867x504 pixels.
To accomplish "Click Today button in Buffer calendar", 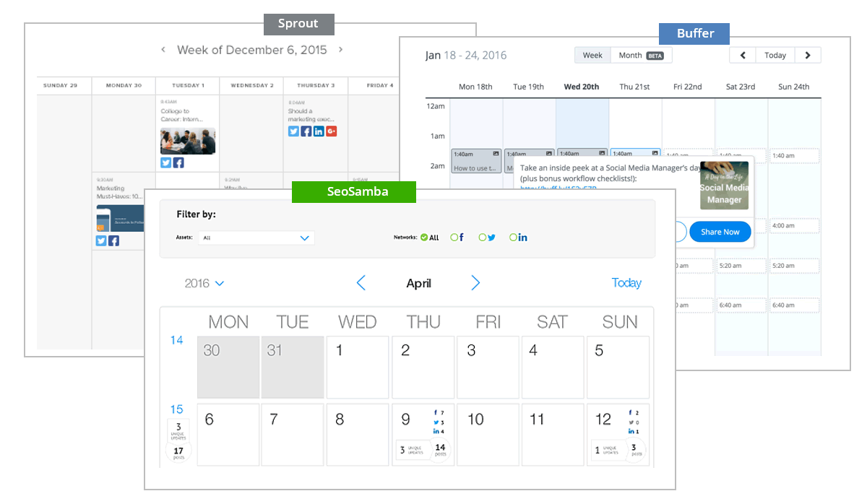I will point(775,55).
